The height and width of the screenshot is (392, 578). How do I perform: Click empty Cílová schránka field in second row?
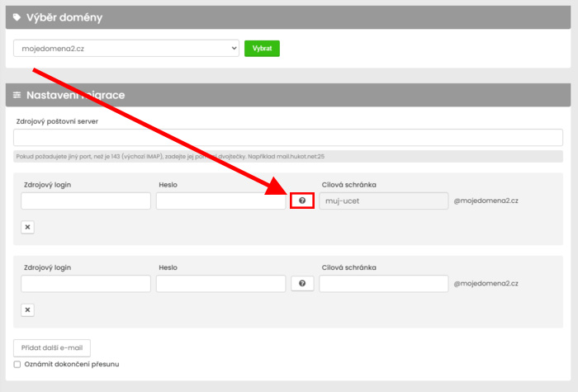[x=383, y=283]
